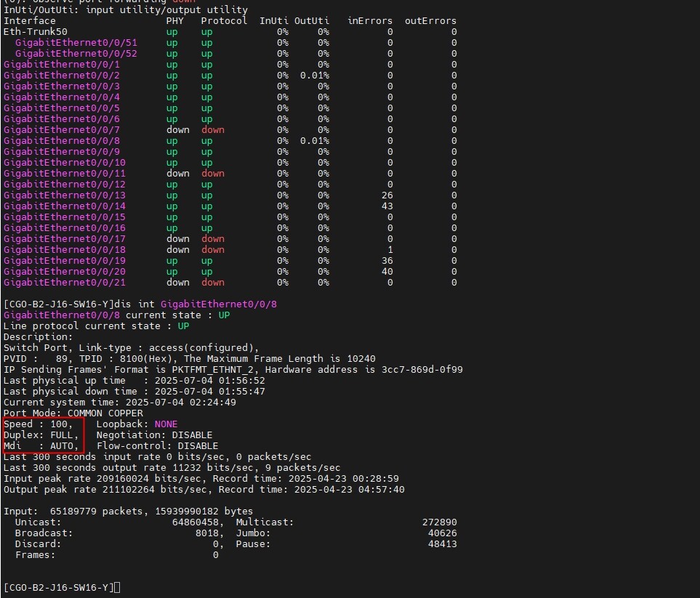
Task: Click the inErrors value 43
Action: pyautogui.click(x=387, y=206)
